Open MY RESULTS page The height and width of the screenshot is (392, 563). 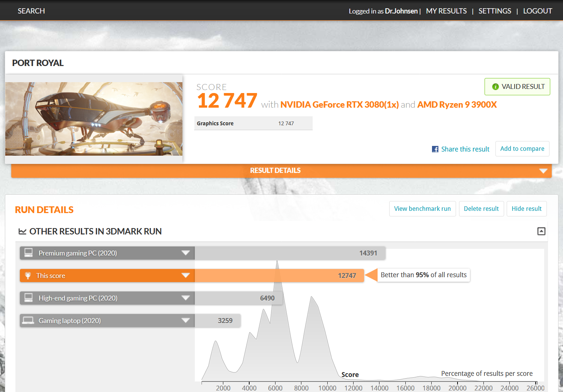446,11
